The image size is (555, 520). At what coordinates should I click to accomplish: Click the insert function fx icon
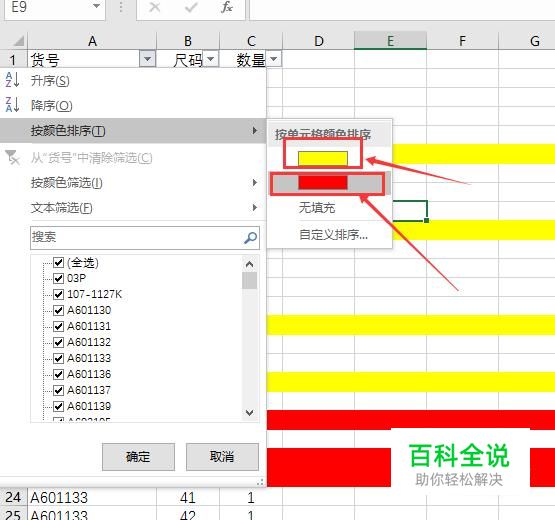click(227, 7)
